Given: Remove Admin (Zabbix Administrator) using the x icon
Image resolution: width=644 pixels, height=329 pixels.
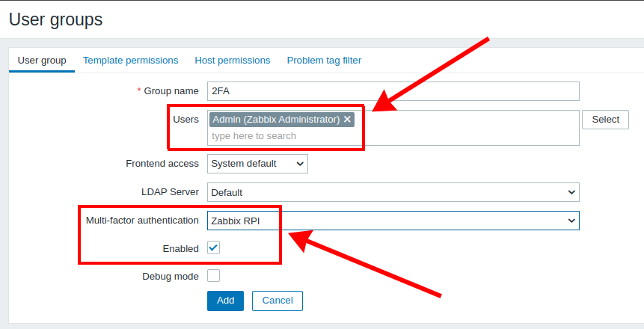Looking at the screenshot, I should (347, 119).
